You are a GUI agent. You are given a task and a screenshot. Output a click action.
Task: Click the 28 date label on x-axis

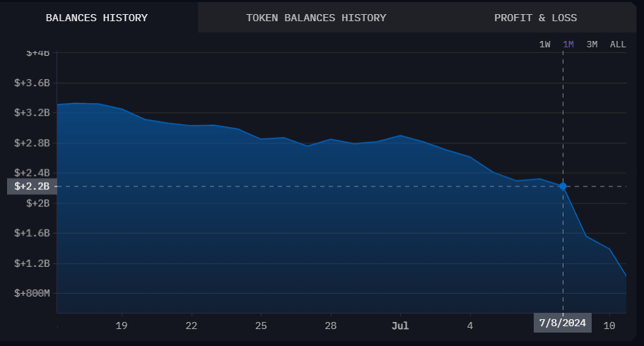[x=331, y=326]
